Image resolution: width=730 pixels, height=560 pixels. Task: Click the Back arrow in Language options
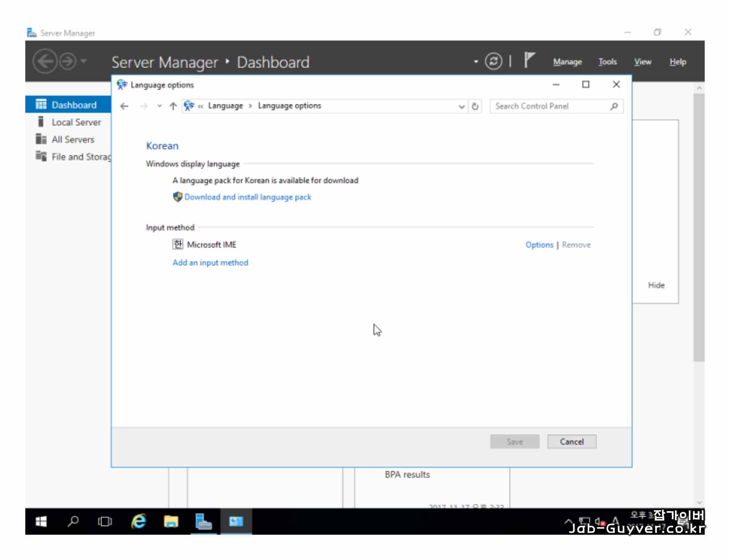124,106
